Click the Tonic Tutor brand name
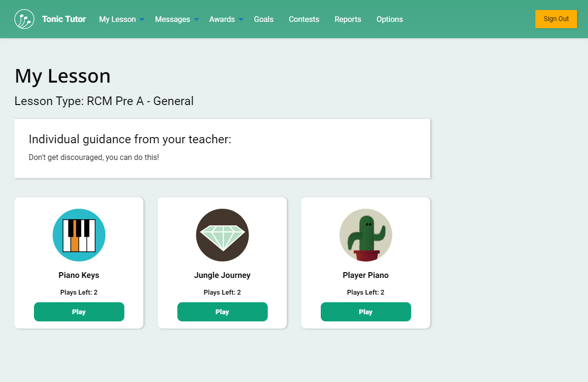The height and width of the screenshot is (382, 588). point(64,19)
